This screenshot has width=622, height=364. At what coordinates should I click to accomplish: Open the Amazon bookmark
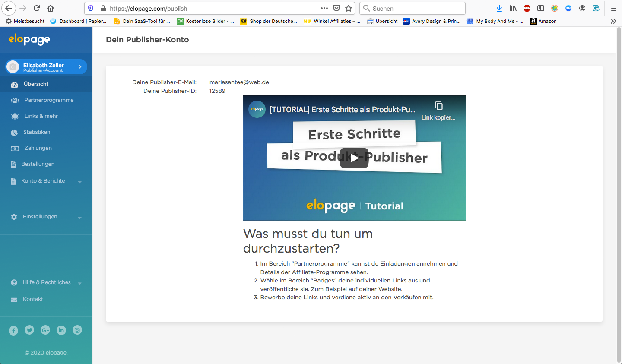543,21
